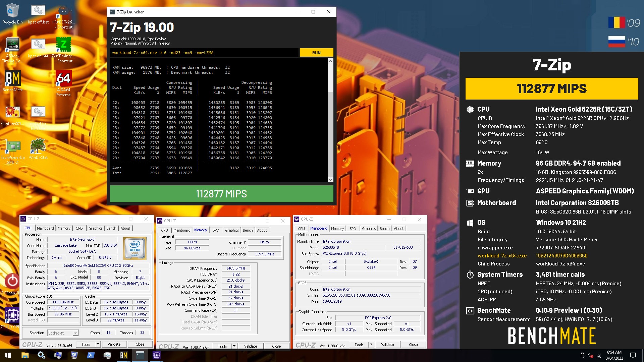The width and height of the screenshot is (644, 362).
Task: Open the Recycle Bin desktop icon
Action: click(12, 13)
